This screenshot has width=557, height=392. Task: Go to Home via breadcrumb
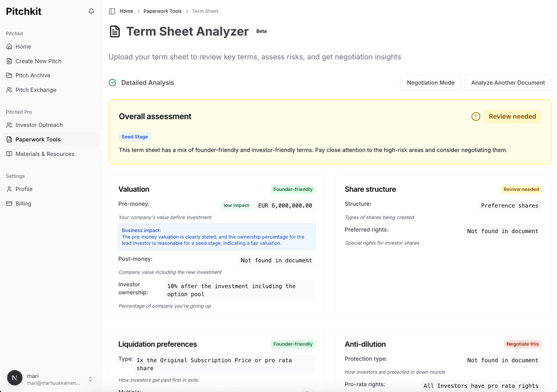[126, 11]
